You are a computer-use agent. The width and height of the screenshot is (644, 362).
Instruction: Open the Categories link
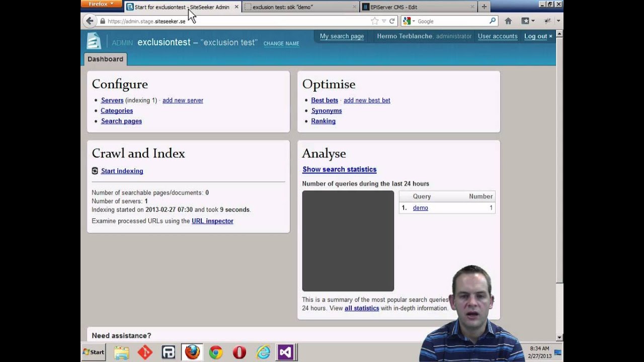117,111
